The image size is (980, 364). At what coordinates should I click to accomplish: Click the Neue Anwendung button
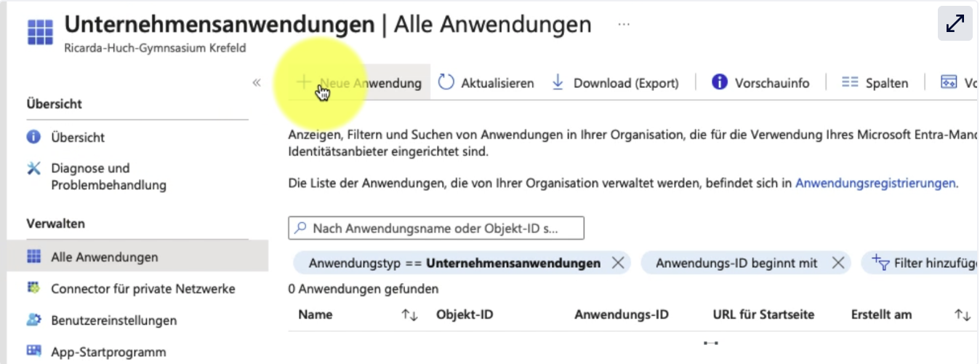(x=361, y=83)
